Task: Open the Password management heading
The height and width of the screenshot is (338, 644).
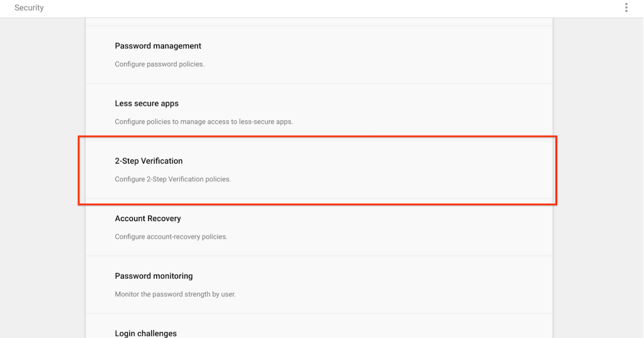Action: 158,46
